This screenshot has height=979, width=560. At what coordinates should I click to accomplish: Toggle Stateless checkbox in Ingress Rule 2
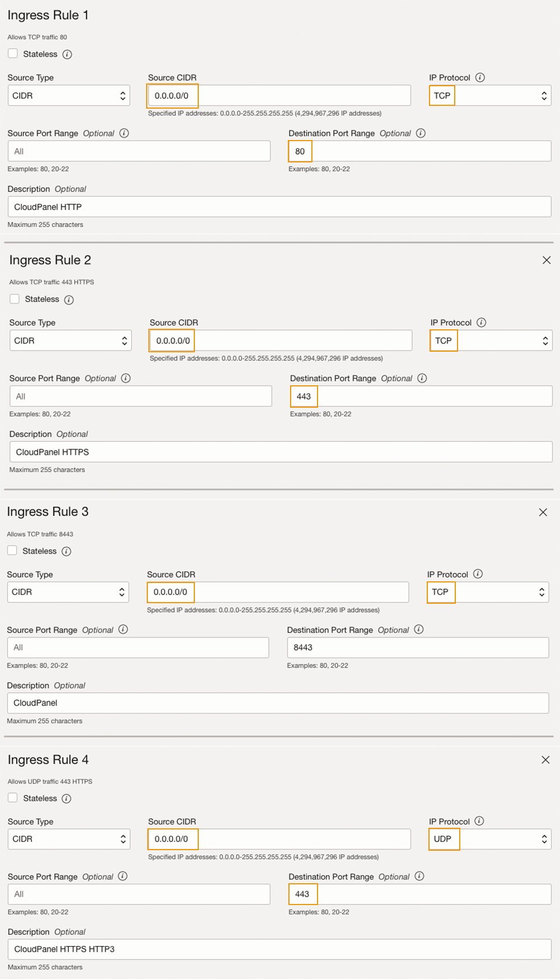click(x=15, y=299)
